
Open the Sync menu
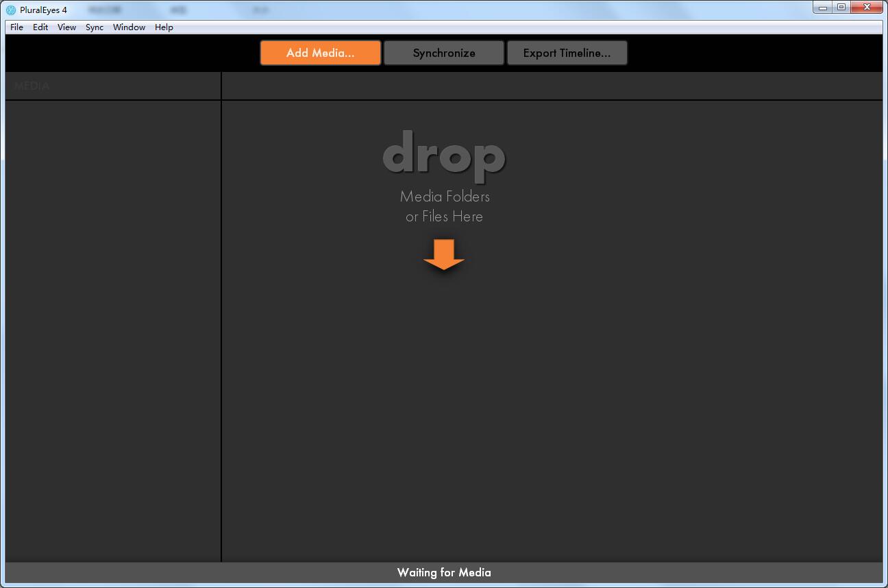95,27
